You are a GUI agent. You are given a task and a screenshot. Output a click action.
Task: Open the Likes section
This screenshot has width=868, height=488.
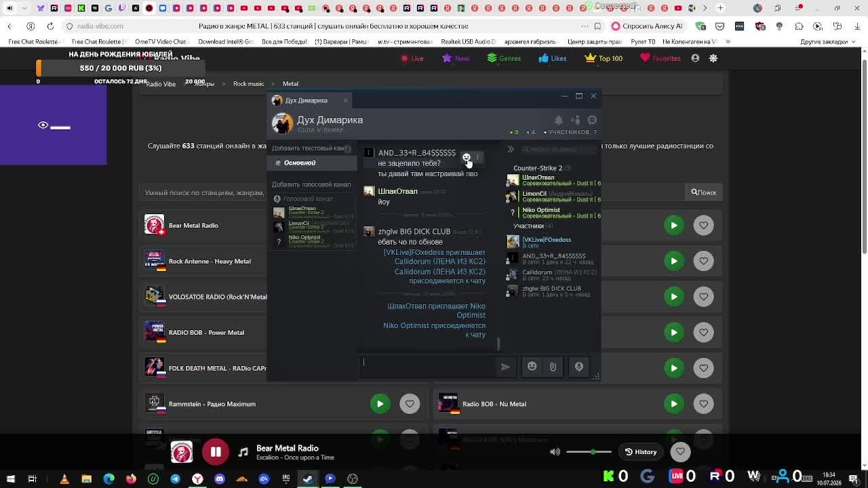(x=552, y=58)
